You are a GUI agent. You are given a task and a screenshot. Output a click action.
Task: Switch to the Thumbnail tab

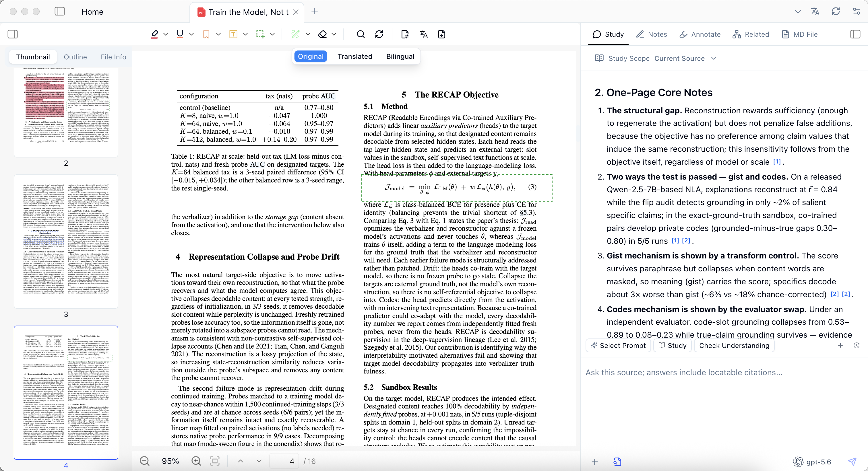tap(33, 57)
